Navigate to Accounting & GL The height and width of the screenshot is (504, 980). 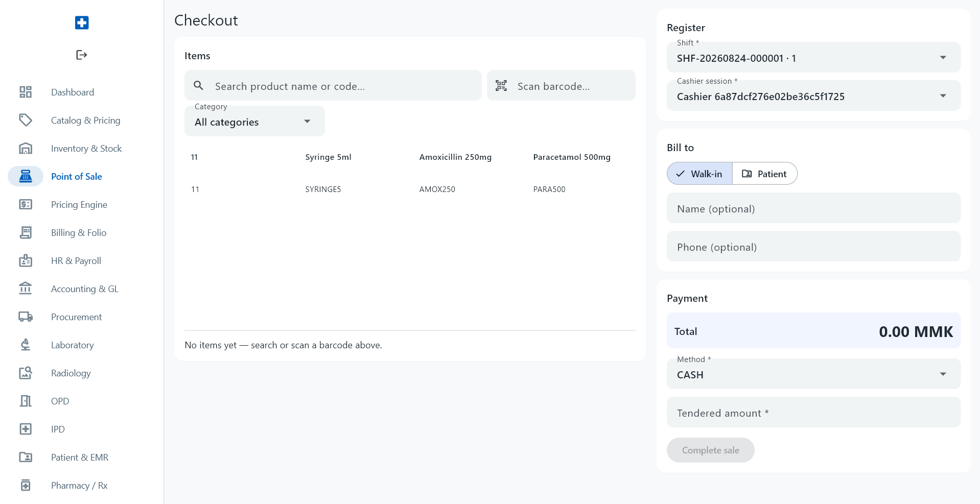[x=85, y=289]
